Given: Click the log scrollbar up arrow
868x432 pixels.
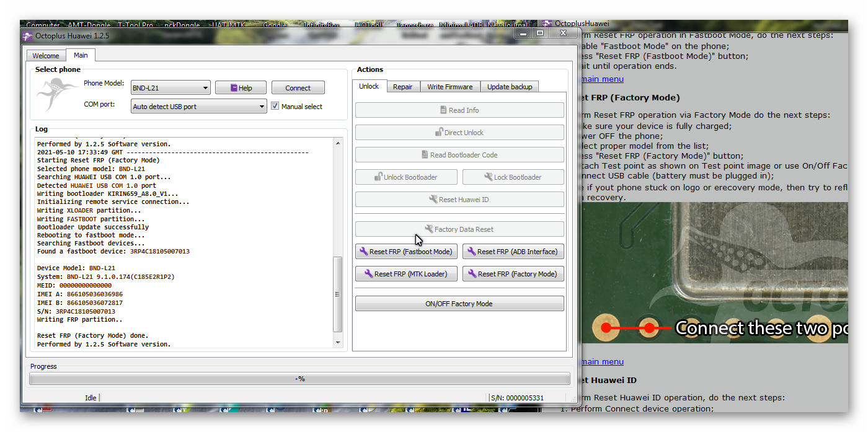Looking at the screenshot, I should click(338, 143).
